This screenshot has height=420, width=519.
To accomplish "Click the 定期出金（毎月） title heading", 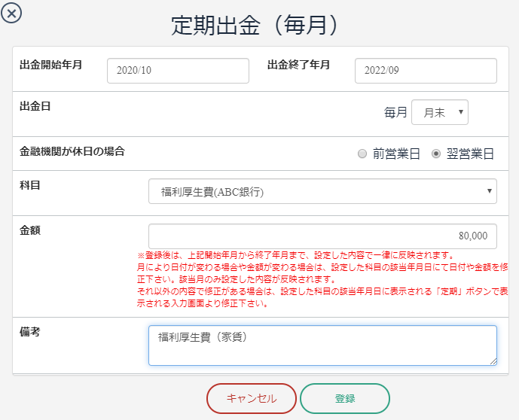I will 254,25.
